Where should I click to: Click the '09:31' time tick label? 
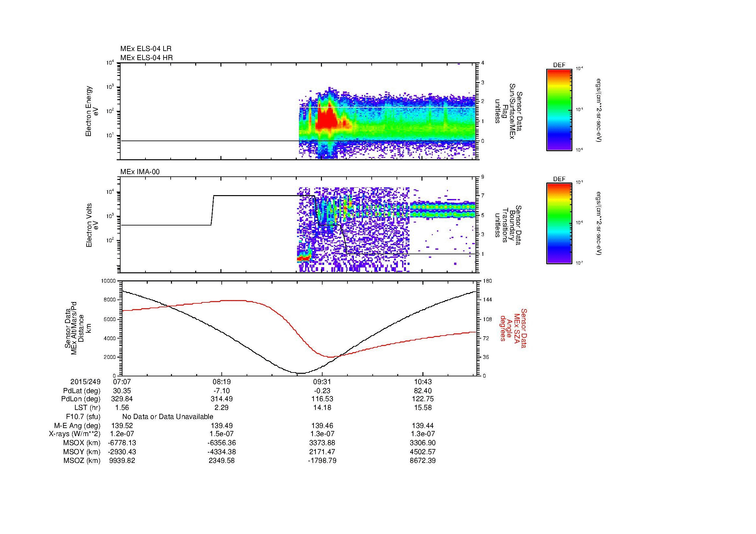tap(322, 382)
